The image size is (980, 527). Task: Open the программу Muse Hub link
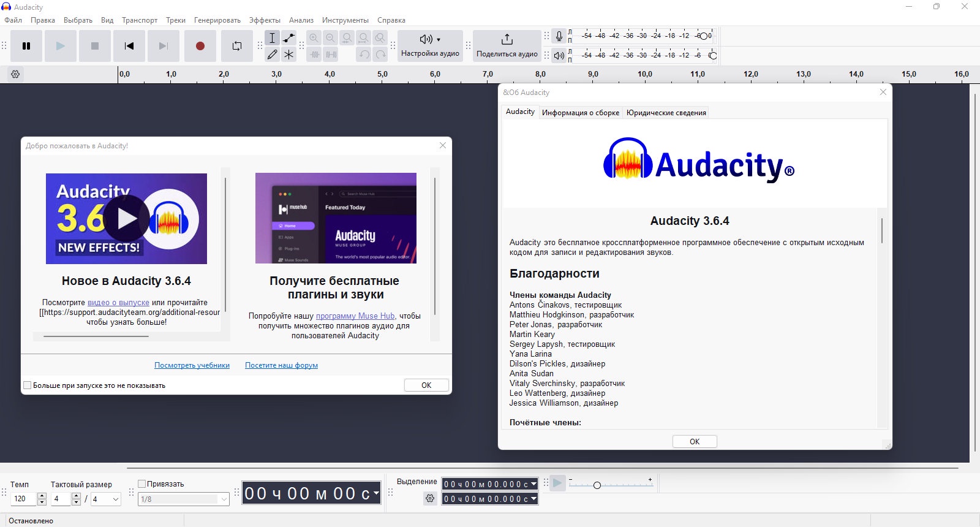pyautogui.click(x=355, y=316)
